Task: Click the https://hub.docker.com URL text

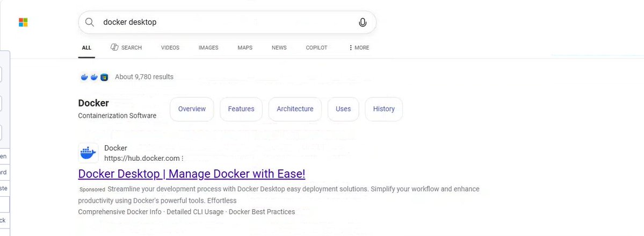Action: coord(142,158)
